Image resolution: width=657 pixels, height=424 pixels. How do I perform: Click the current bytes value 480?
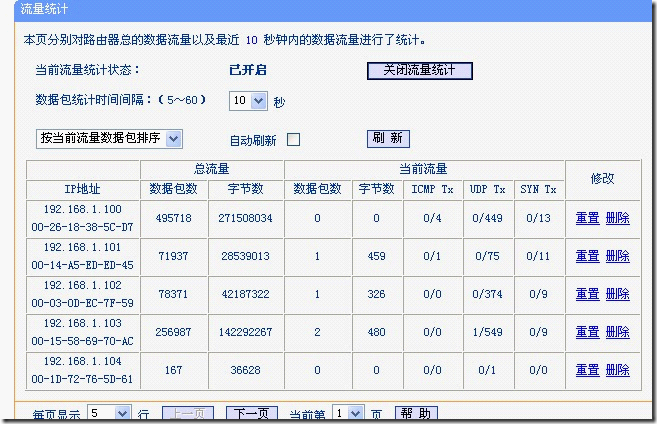(x=376, y=332)
